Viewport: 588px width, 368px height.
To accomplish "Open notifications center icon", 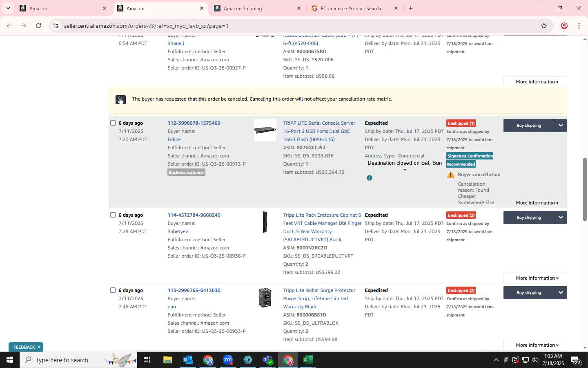I will point(576,360).
